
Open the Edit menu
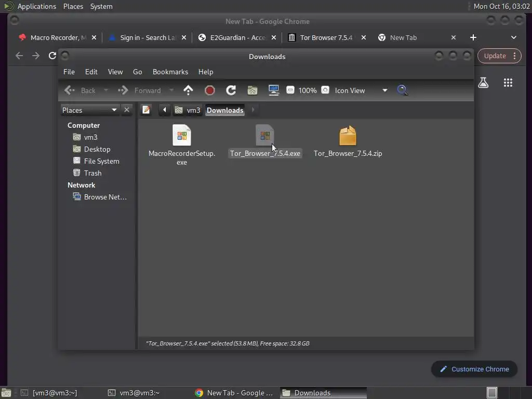(91, 72)
